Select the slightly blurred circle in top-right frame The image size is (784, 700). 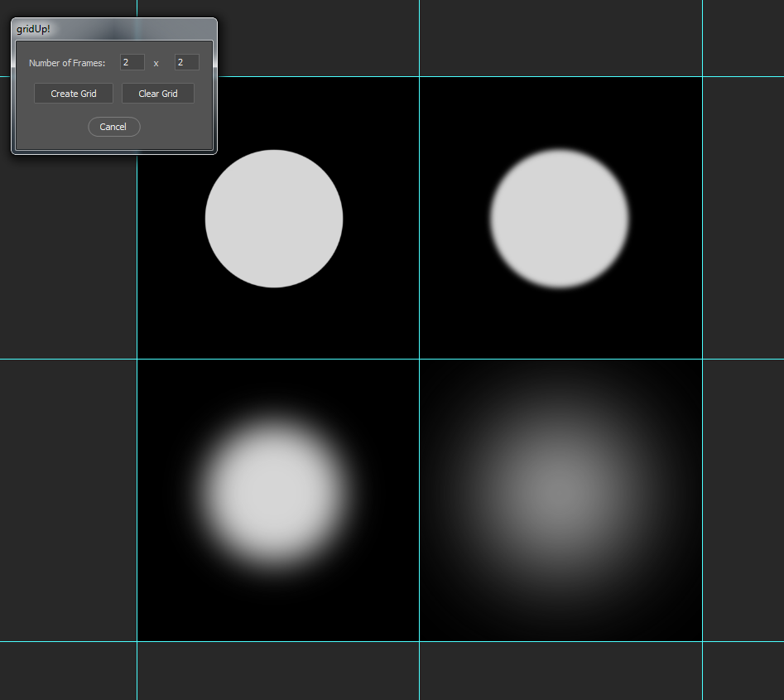click(x=560, y=219)
